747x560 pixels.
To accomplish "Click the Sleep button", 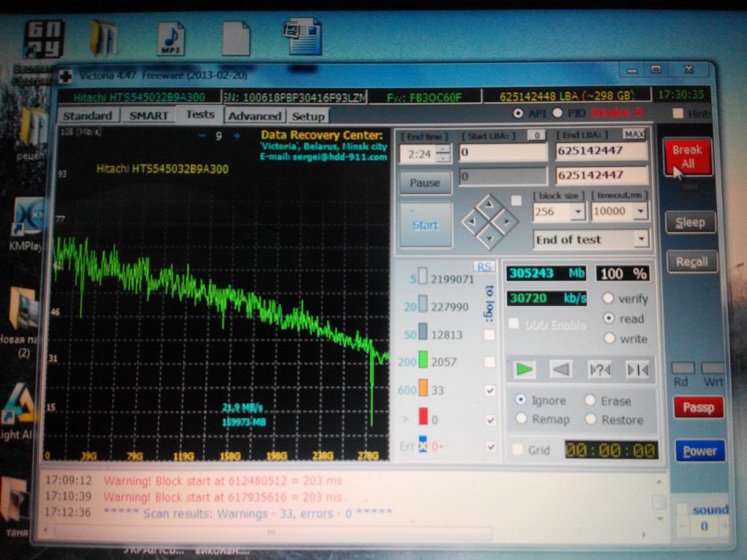I will click(x=690, y=222).
